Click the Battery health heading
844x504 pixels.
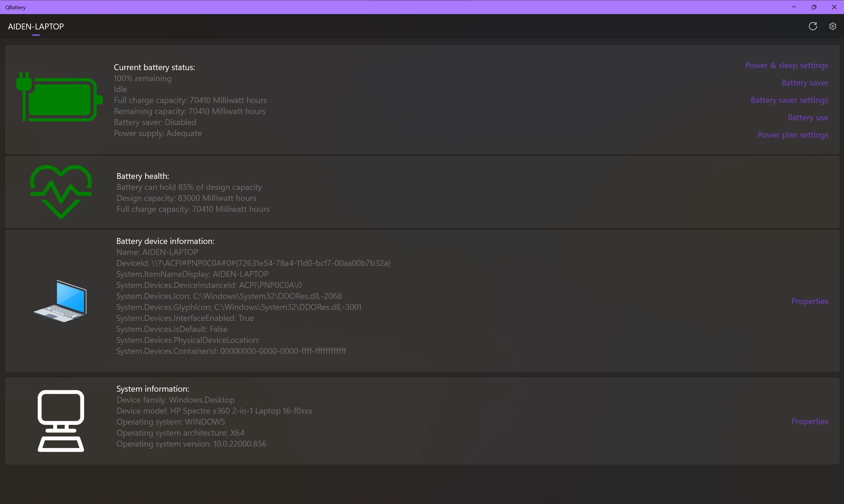tap(143, 176)
